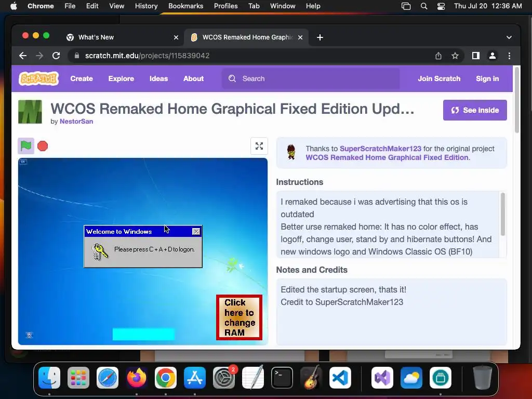Close the What's New tab
The width and height of the screenshot is (532, 399).
pos(176,37)
